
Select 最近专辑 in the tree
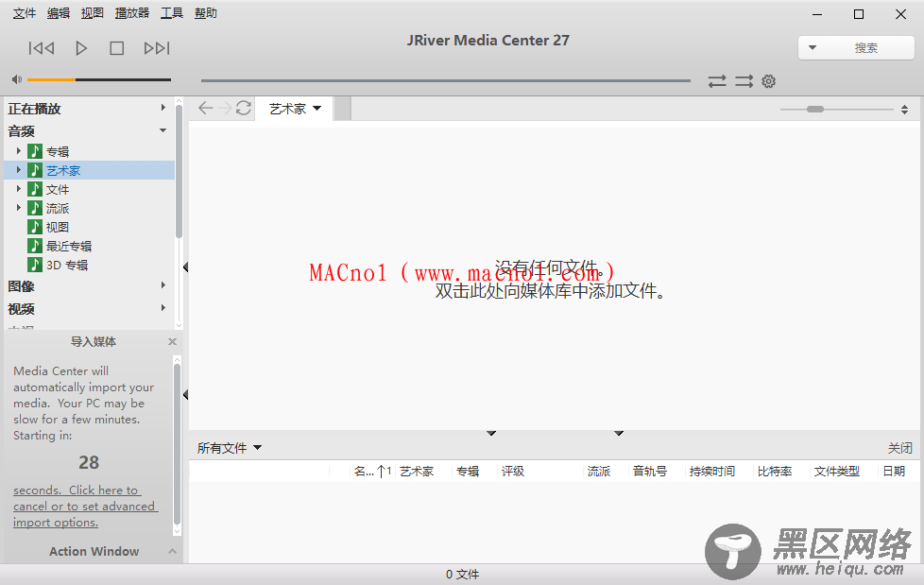[69, 246]
